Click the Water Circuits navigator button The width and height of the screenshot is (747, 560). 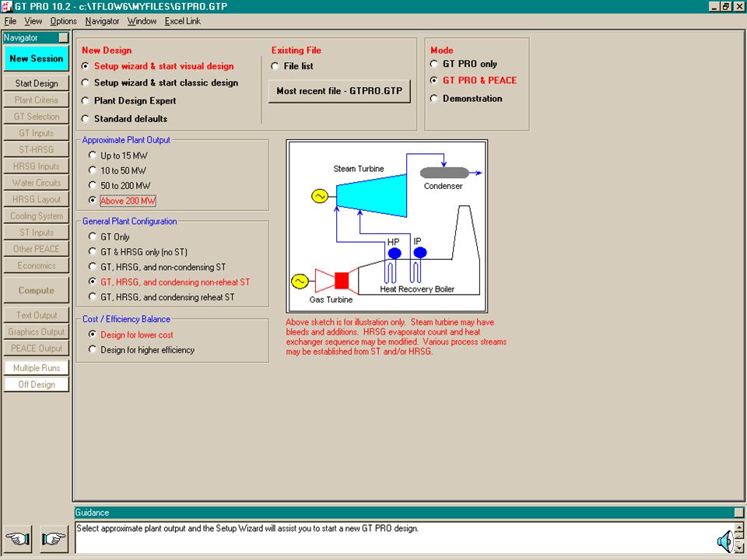point(37,183)
